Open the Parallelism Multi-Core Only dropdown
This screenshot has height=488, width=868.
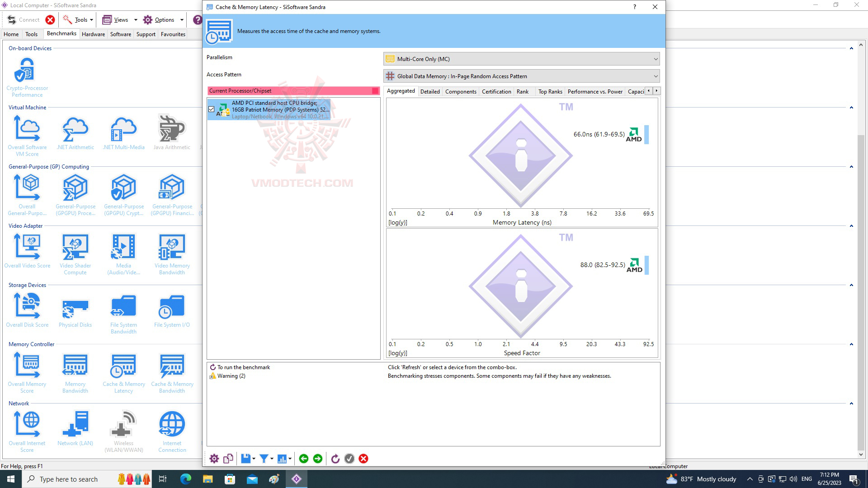click(x=521, y=59)
